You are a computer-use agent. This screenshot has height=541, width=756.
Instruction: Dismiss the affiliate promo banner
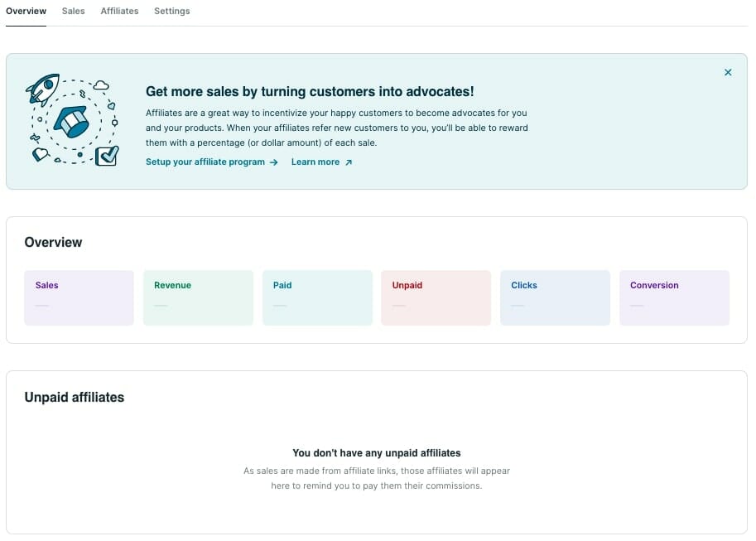tap(728, 72)
